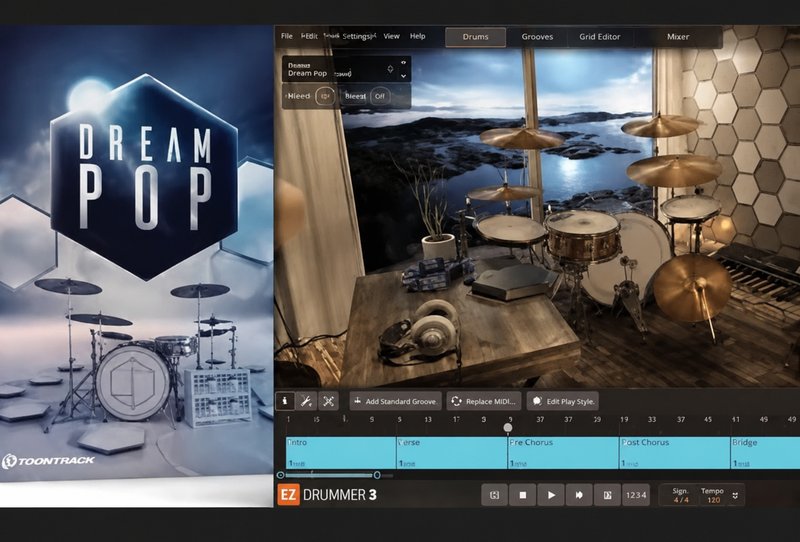Open the Mixer tab
Screen dimensions: 800x542
678,37
